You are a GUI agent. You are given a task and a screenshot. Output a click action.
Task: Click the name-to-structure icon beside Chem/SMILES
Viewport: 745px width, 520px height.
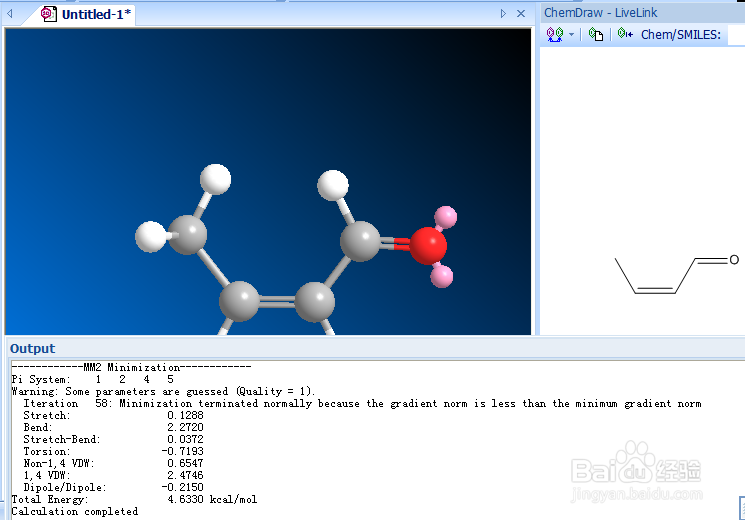pyautogui.click(x=625, y=34)
